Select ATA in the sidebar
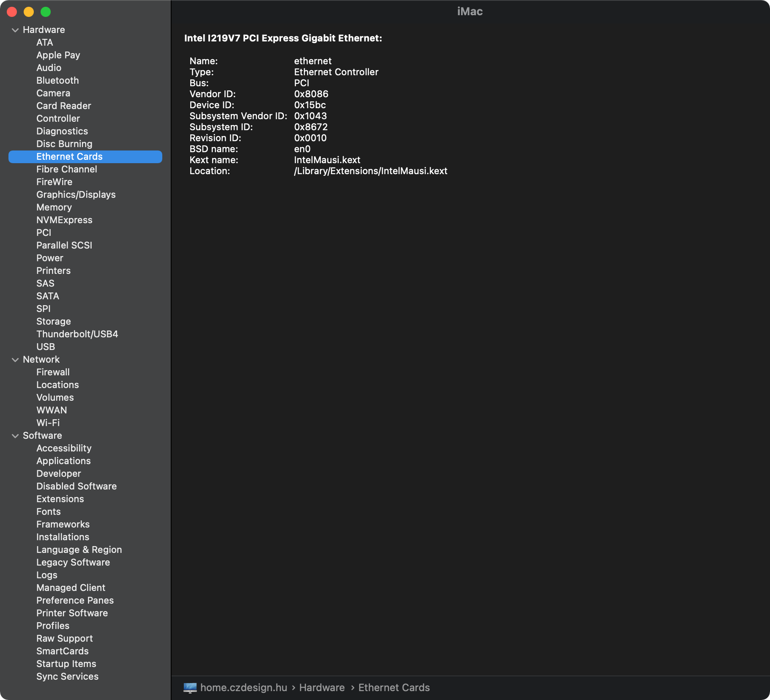The width and height of the screenshot is (770, 700). (x=45, y=42)
